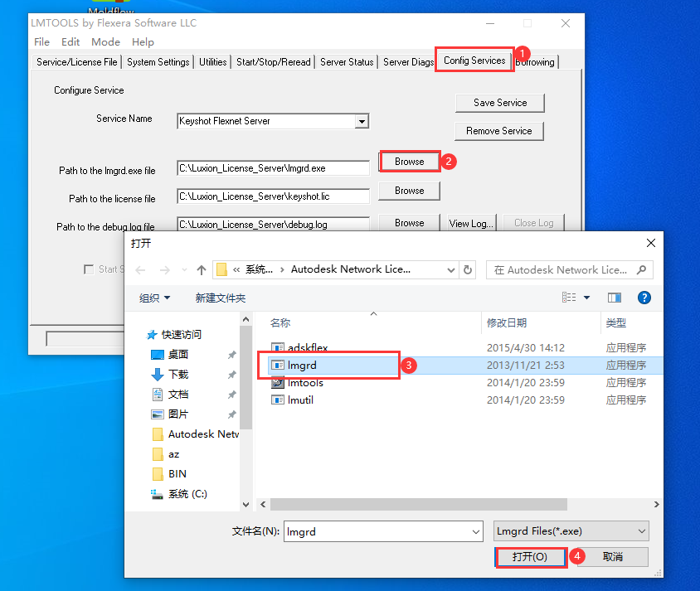Select the lmutil file
This screenshot has width=700, height=591.
[x=300, y=400]
